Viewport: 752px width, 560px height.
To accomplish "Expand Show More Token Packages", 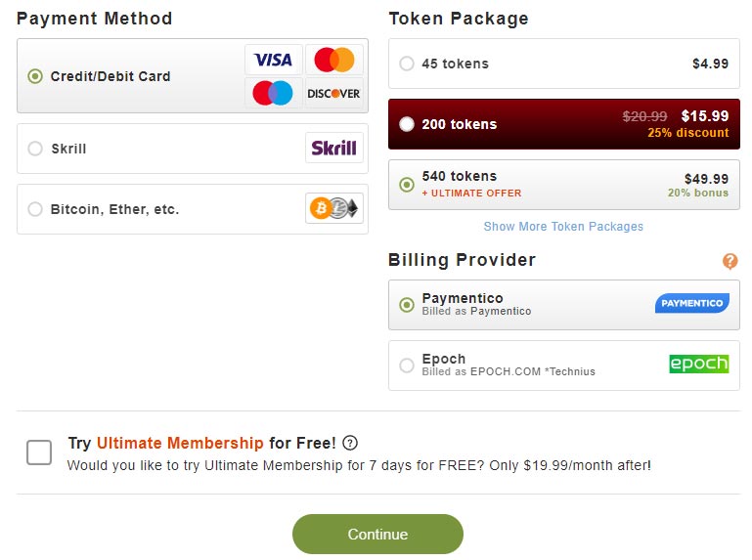I will (563, 227).
